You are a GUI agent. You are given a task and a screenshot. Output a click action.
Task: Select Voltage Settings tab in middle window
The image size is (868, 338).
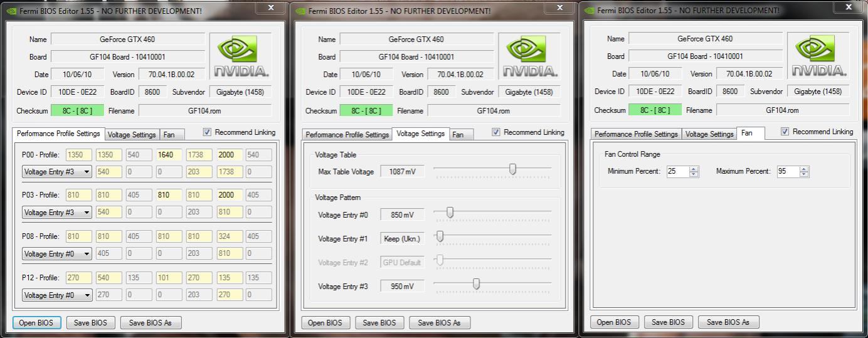(x=421, y=134)
